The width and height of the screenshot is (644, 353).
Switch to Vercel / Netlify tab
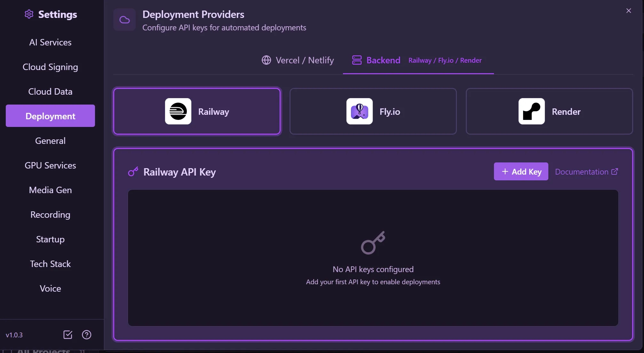tap(298, 60)
